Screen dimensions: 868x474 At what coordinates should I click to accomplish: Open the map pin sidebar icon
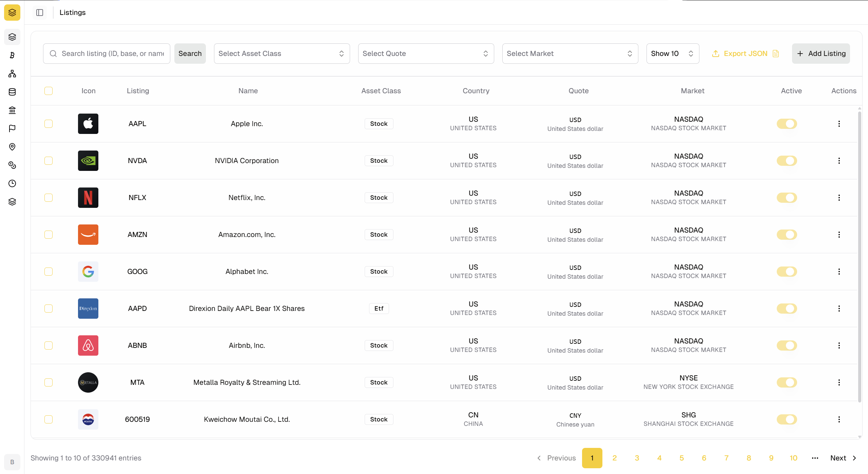coord(12,147)
